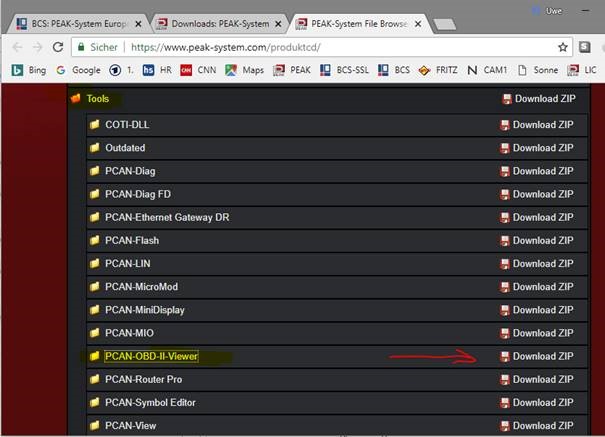Open the Bing bookmark
This screenshot has width=605, height=437.
click(29, 70)
